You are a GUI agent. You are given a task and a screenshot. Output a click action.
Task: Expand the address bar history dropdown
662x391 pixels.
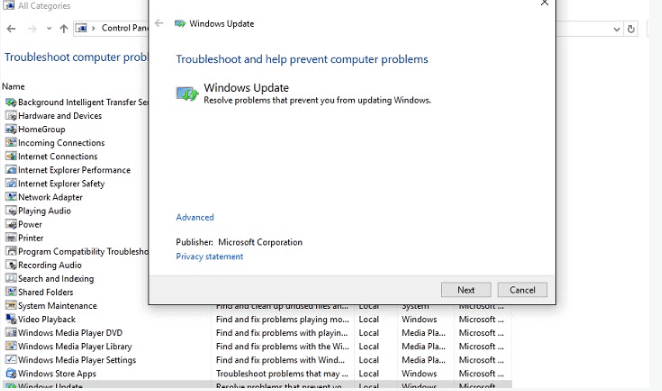point(616,29)
